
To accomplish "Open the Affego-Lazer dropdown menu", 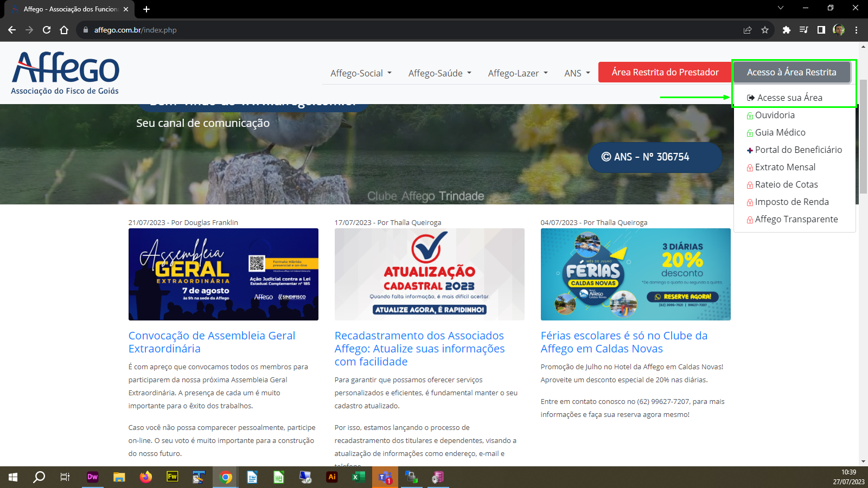I will [x=518, y=73].
